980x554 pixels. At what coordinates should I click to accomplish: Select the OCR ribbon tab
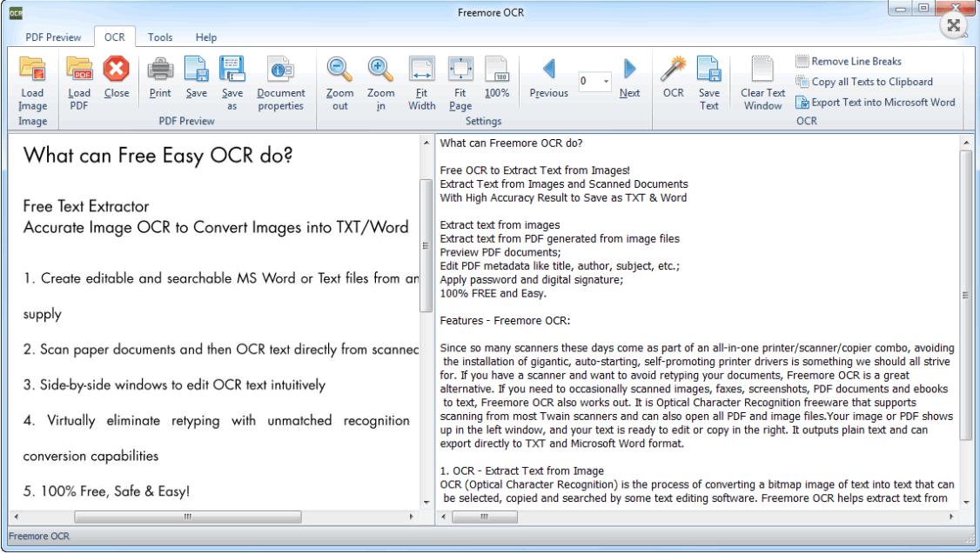[x=114, y=37]
